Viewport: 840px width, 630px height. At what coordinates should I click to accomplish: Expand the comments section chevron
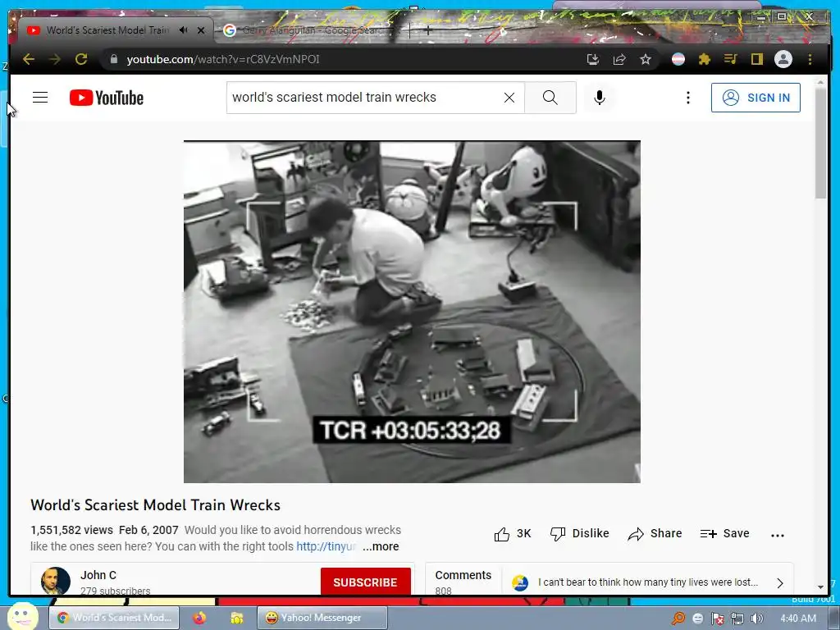[x=780, y=583]
